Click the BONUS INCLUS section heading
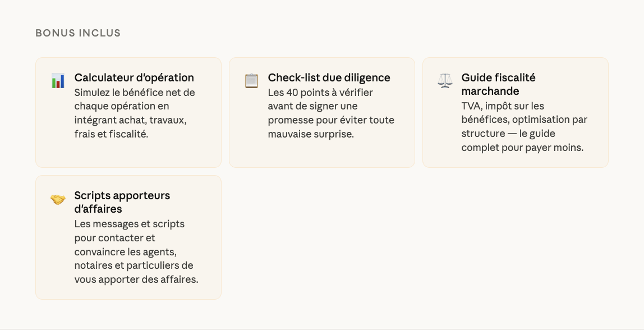 coord(78,33)
